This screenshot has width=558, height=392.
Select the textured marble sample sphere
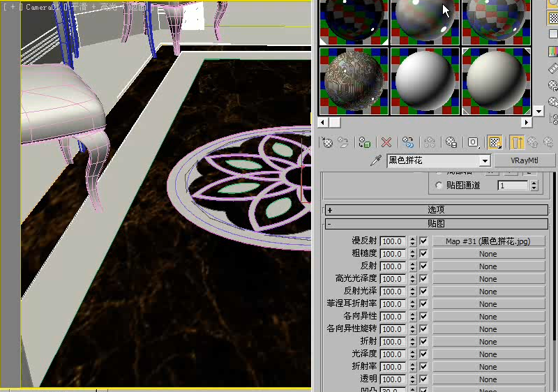tap(354, 82)
